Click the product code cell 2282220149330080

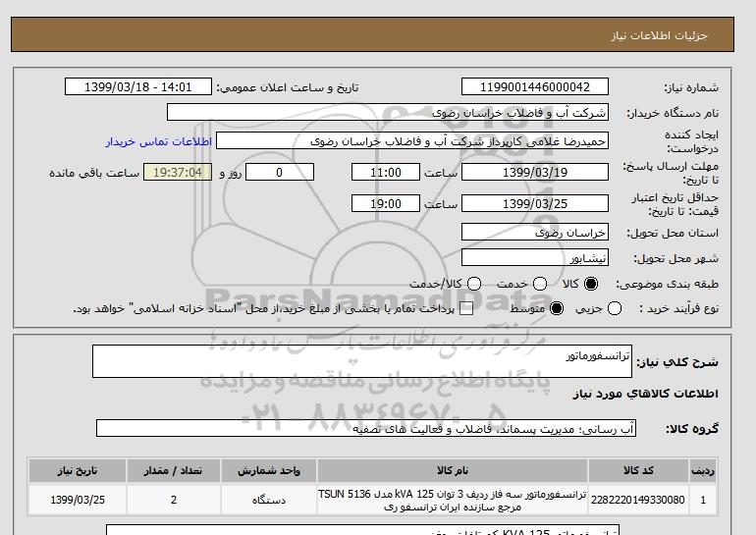(x=638, y=500)
